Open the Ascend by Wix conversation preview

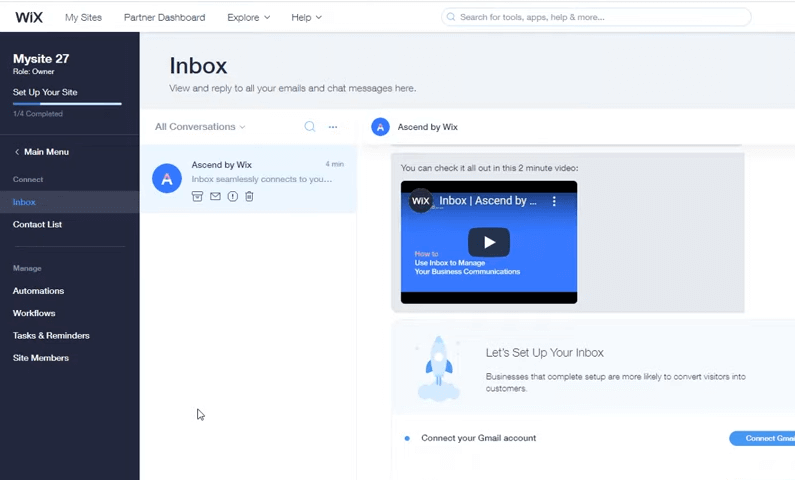click(248, 179)
